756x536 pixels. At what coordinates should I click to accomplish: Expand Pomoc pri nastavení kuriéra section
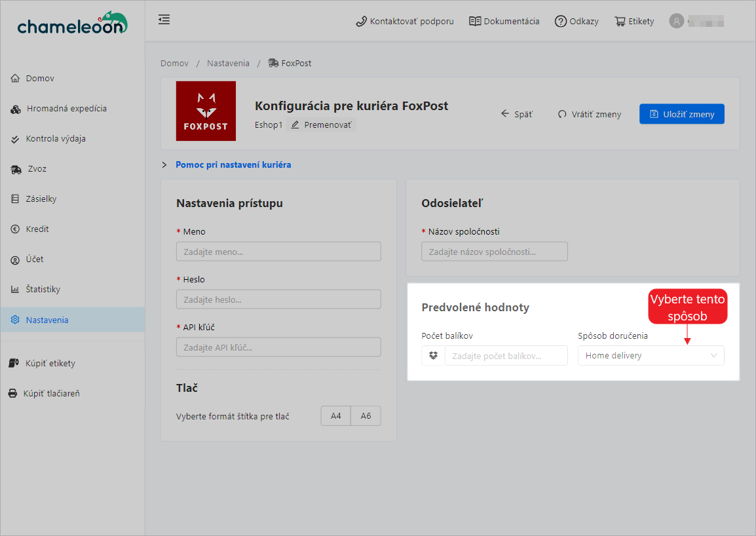click(233, 165)
